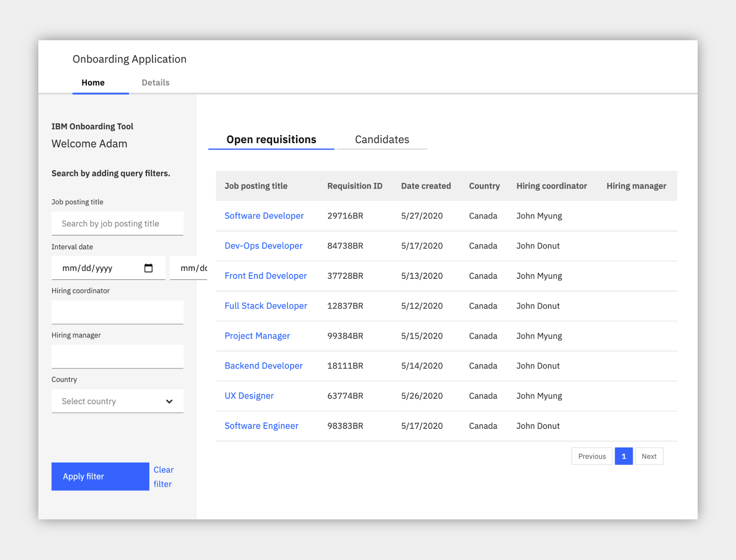
Task: Click the Clear filter link
Action: (163, 477)
